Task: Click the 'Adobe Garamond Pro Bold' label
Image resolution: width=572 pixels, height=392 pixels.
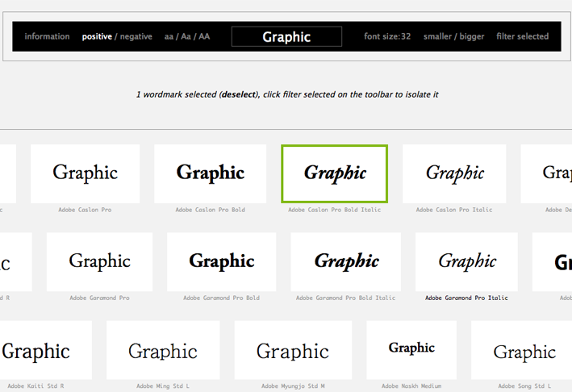Action: pos(221,298)
